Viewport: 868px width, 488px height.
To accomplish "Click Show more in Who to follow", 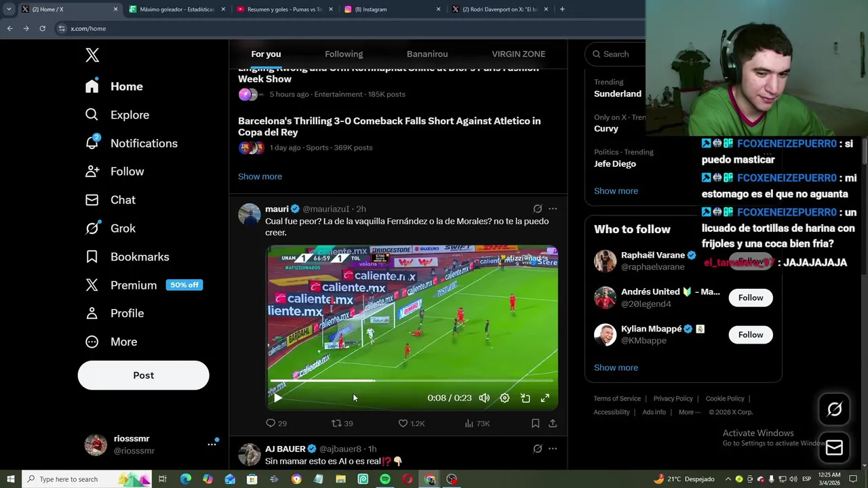I will point(616,367).
